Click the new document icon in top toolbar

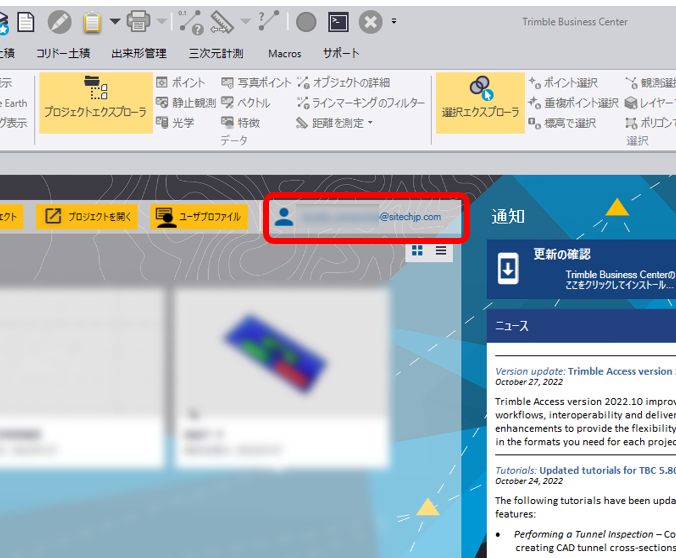tap(26, 21)
